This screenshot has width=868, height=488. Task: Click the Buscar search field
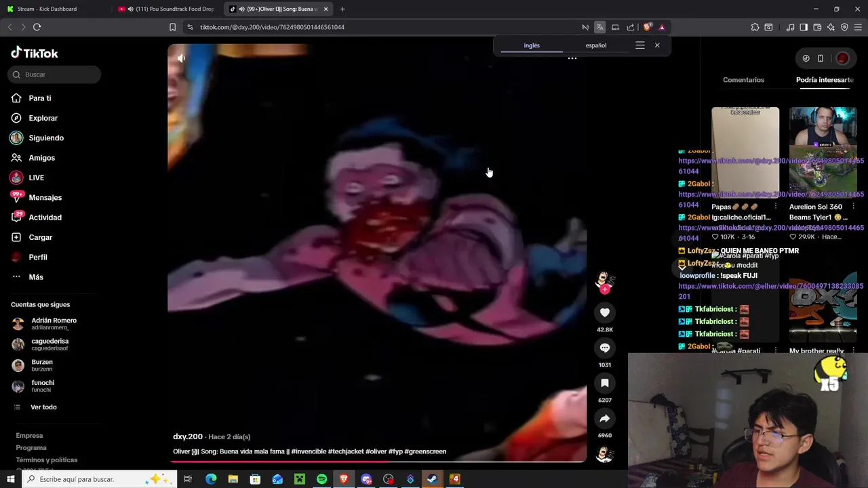(55, 75)
